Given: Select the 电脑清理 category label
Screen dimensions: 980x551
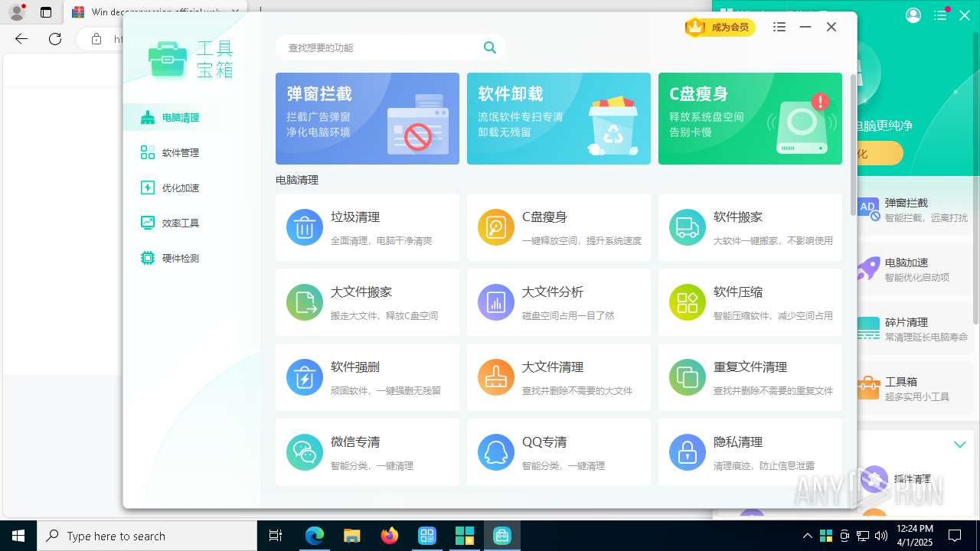Looking at the screenshot, I should pos(181,118).
